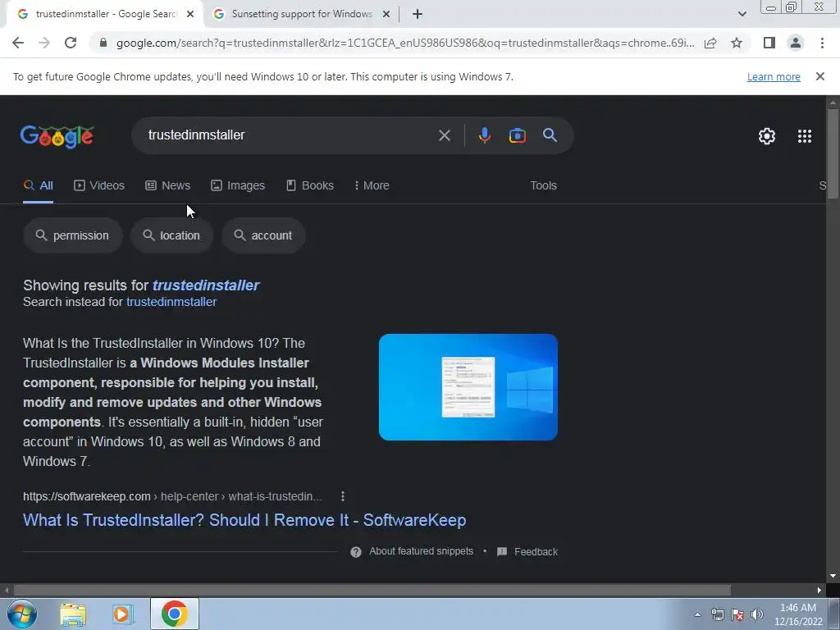Open the Chrome side panel
Image resolution: width=840 pixels, height=630 pixels.
point(769,43)
